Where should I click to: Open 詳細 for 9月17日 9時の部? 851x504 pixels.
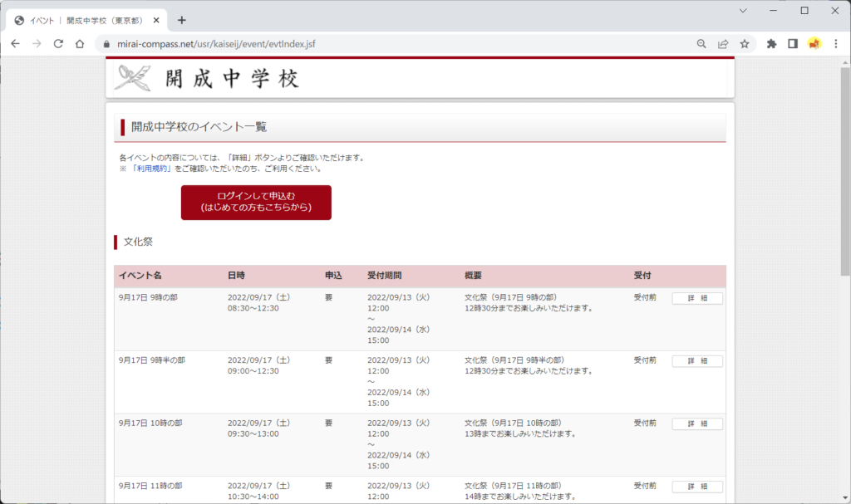click(697, 298)
